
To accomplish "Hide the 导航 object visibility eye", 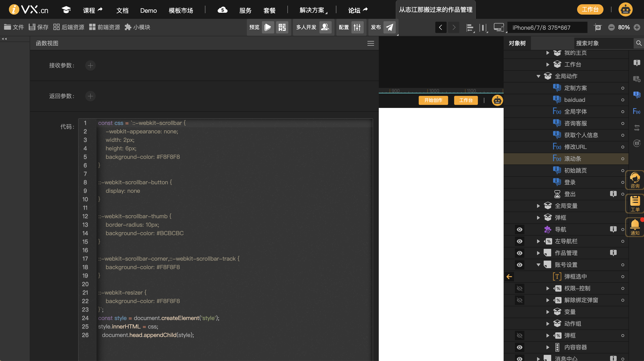I will [x=519, y=230].
